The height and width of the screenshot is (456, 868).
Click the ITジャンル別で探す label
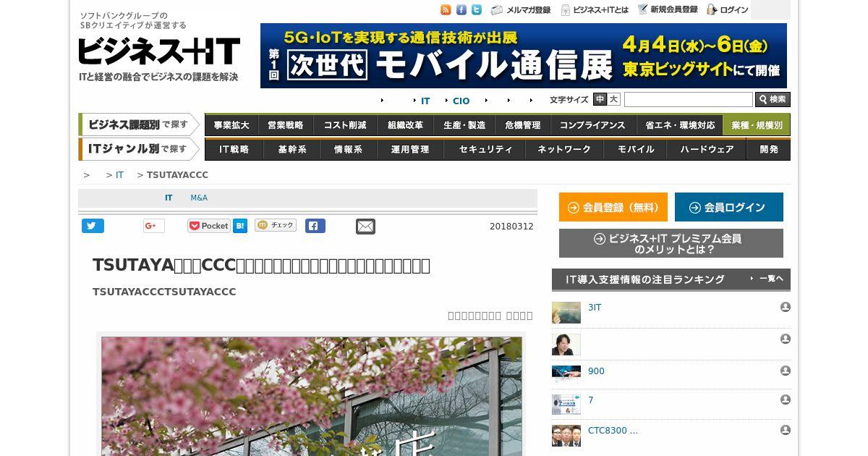[139, 149]
